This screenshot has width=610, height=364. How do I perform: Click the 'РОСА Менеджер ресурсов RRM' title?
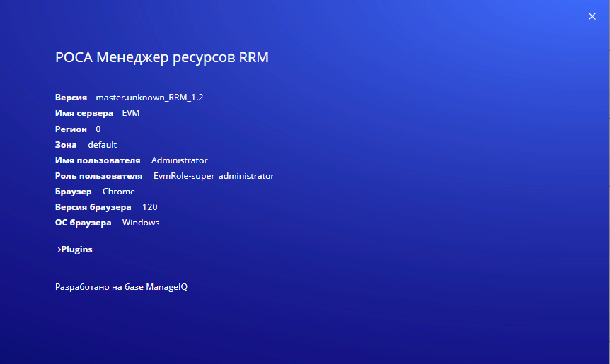tap(161, 58)
